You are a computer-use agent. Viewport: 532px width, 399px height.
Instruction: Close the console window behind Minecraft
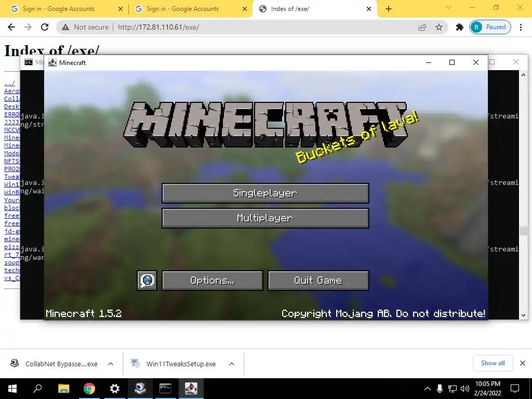click(x=516, y=62)
